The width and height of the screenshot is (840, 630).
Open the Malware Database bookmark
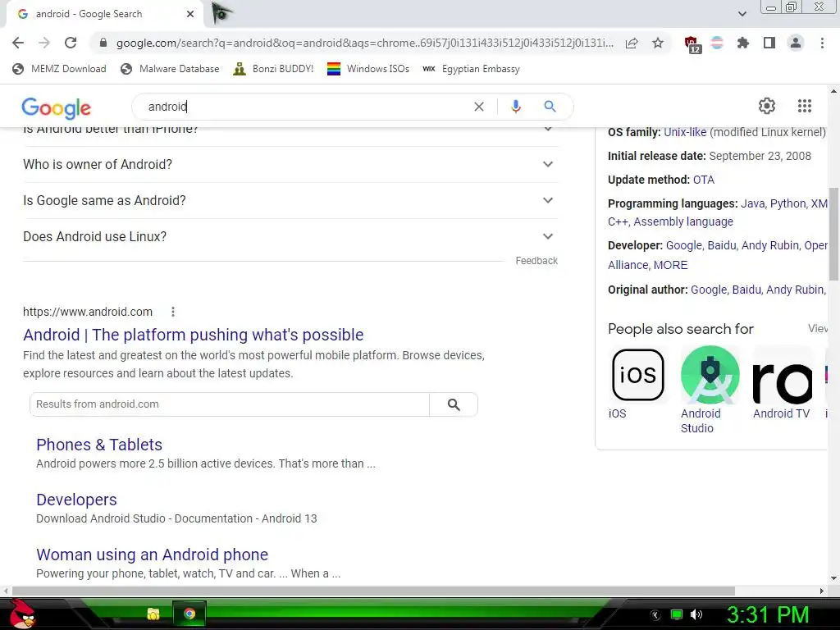click(x=171, y=69)
